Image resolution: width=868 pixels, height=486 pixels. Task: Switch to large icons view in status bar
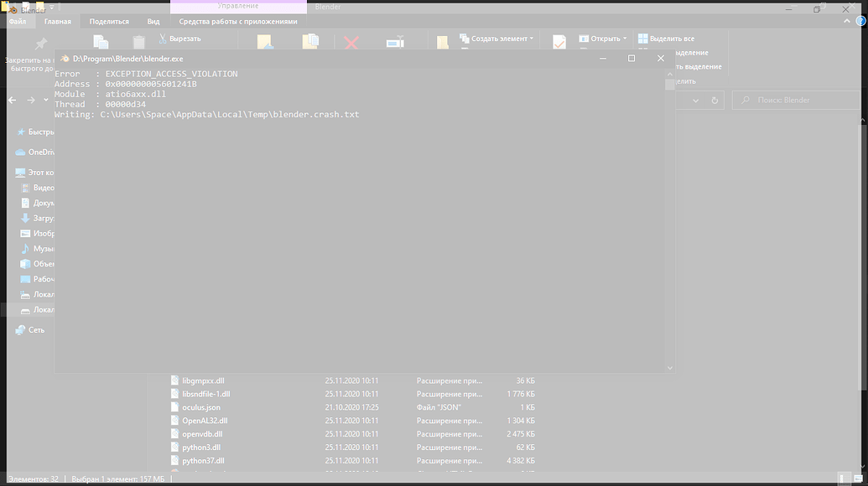click(x=858, y=478)
